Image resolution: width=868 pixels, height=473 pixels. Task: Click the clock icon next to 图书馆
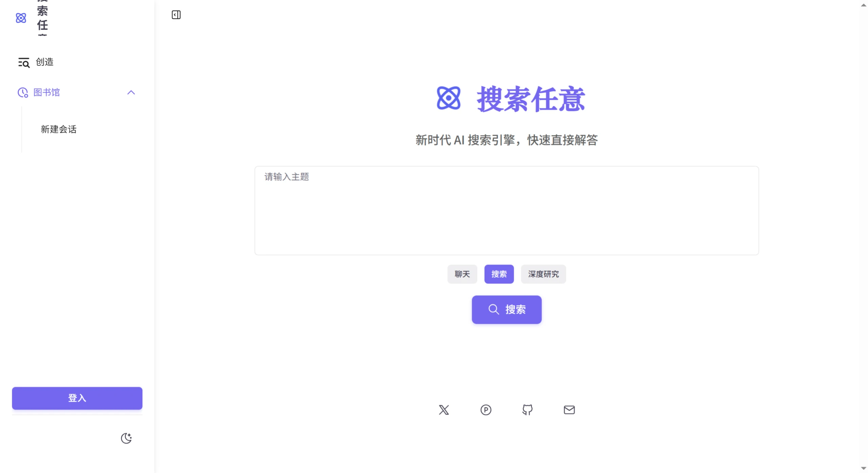pos(22,93)
